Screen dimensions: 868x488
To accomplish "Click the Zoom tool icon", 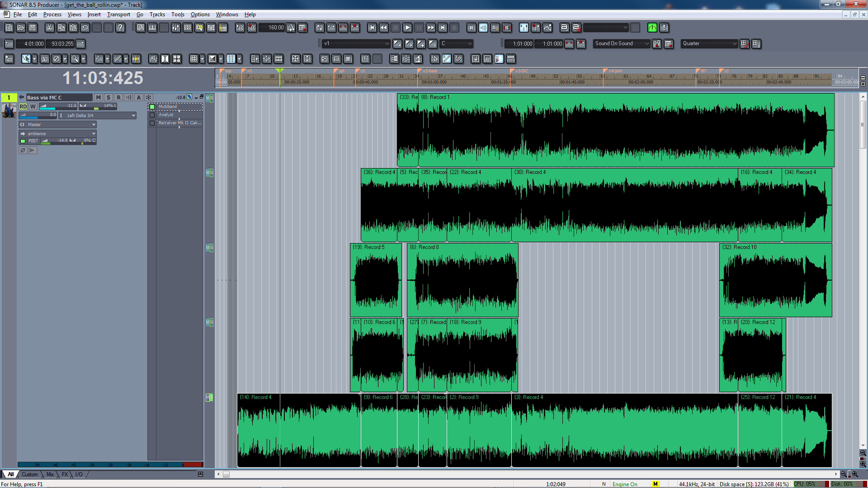I will pyautogui.click(x=75, y=59).
